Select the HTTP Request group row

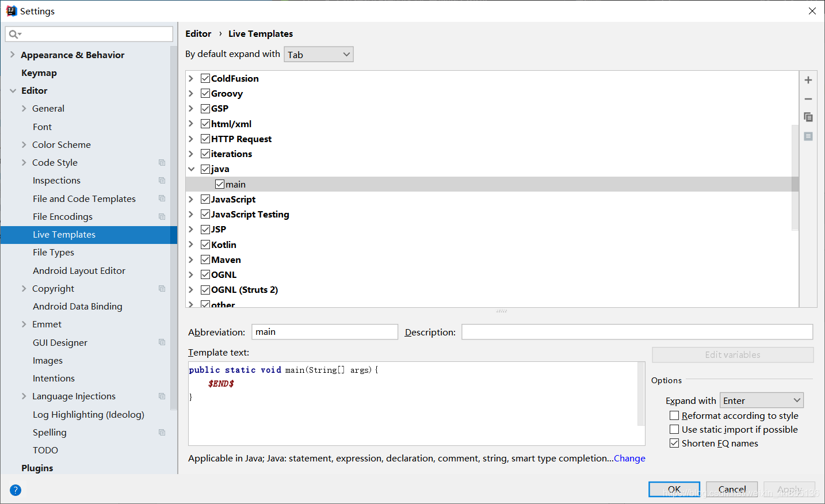492,139
